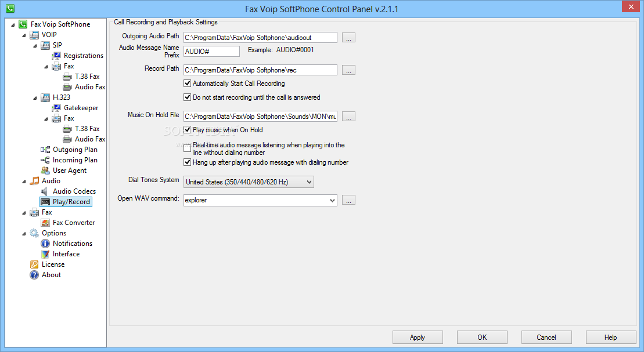Click the Play/Record cassette icon
The width and height of the screenshot is (644, 352).
coord(45,202)
